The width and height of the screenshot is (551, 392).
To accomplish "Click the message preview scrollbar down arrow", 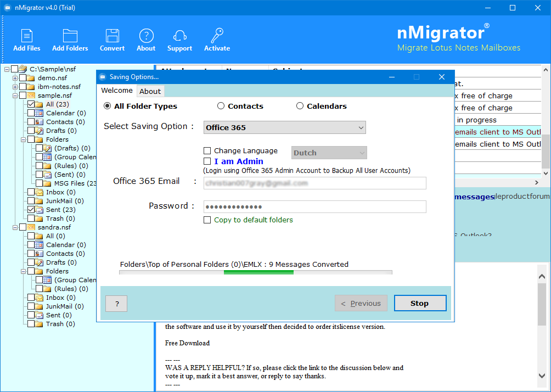I will tap(542, 376).
